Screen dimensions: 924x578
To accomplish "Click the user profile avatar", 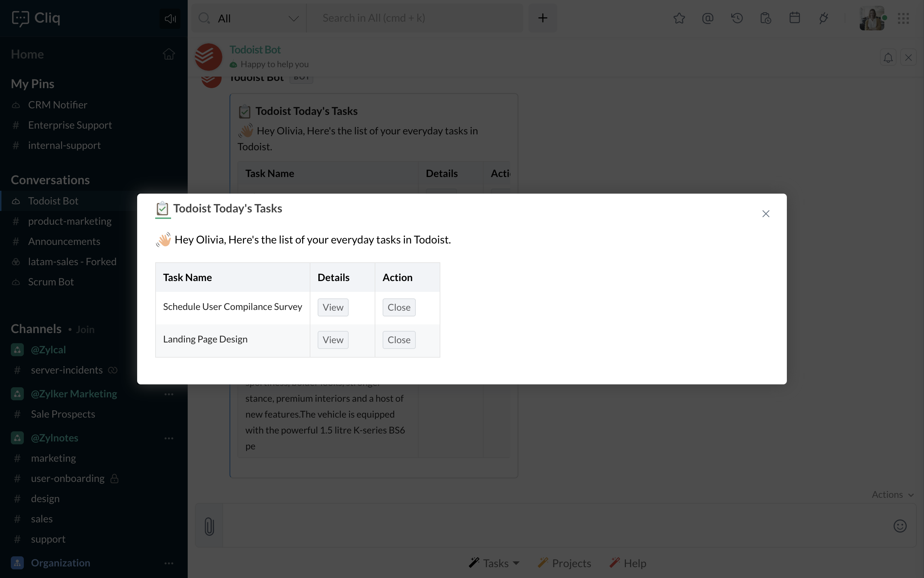I will [x=872, y=18].
